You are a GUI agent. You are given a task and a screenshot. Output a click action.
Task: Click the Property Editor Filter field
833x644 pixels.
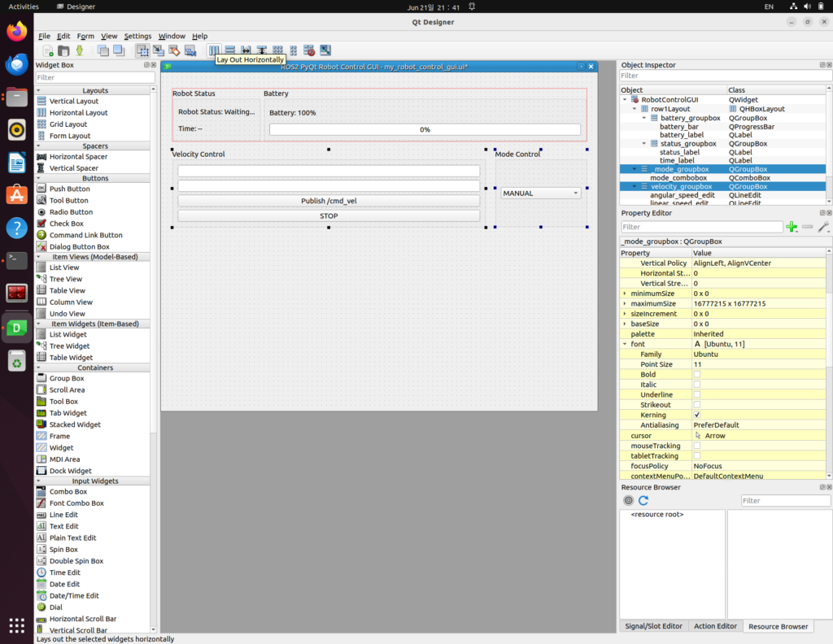pyautogui.click(x=702, y=227)
